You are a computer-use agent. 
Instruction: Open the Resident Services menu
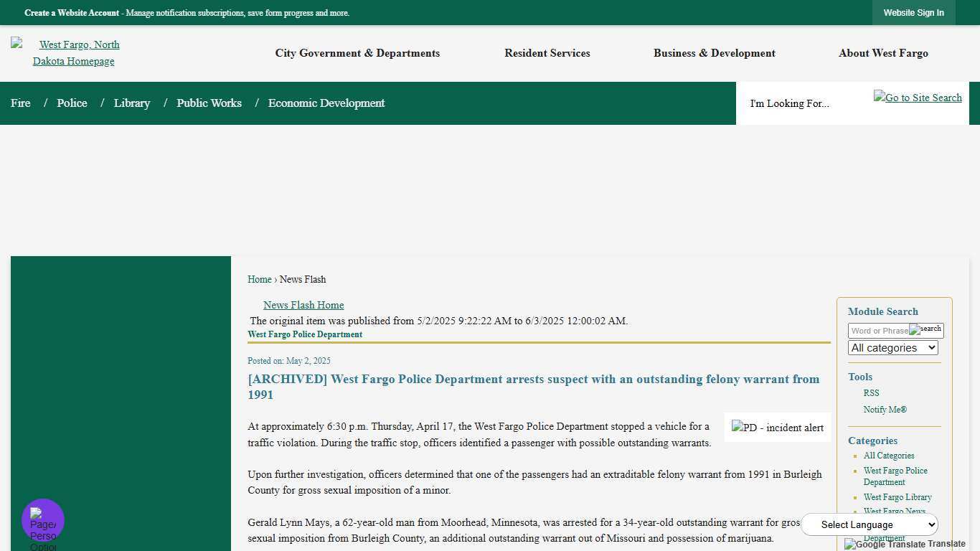[547, 53]
